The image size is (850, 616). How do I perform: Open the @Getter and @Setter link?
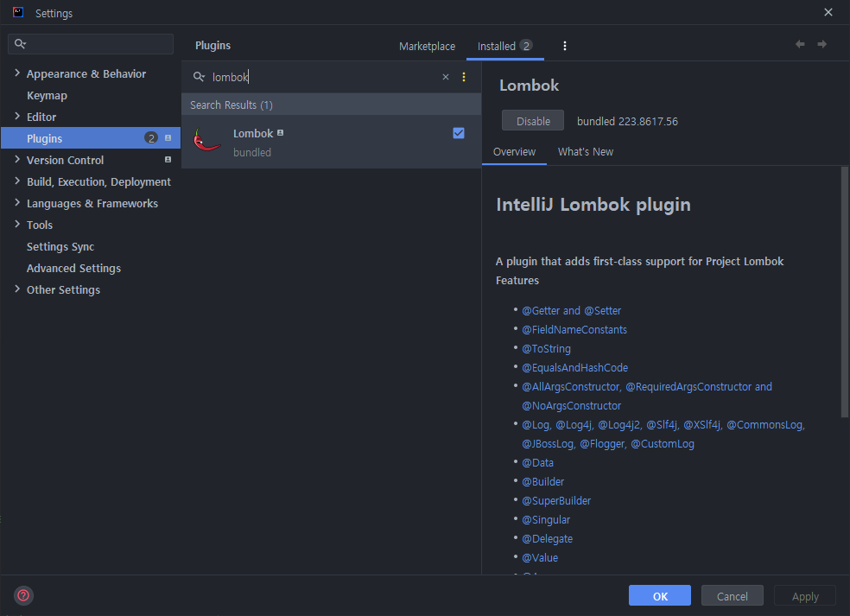(571, 311)
